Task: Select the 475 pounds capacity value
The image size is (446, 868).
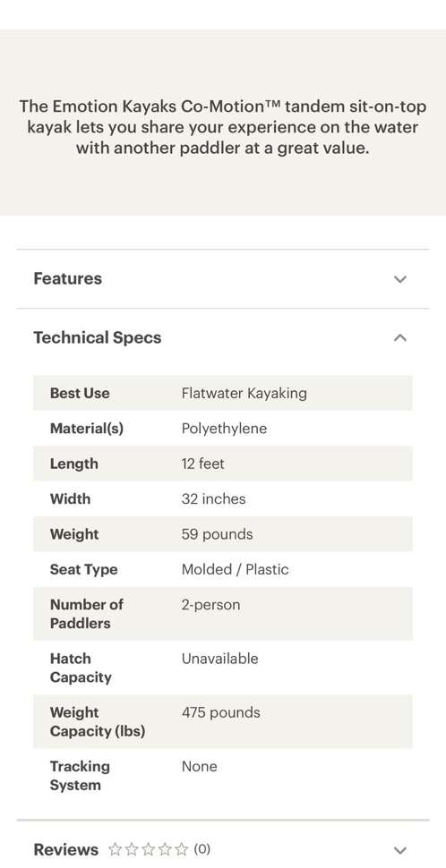Action: tap(220, 712)
